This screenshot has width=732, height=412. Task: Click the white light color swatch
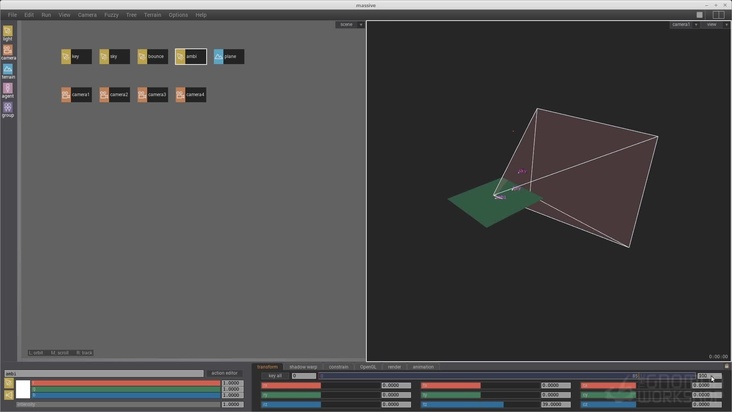pos(23,389)
